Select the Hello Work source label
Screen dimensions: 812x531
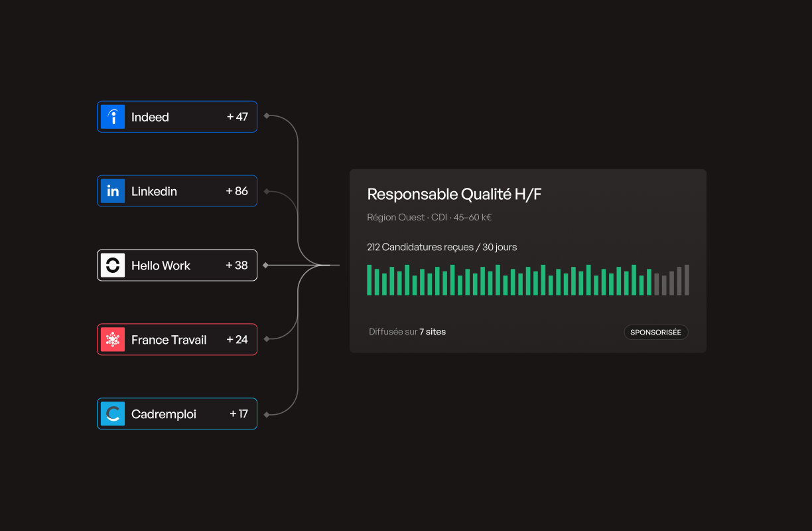161,265
